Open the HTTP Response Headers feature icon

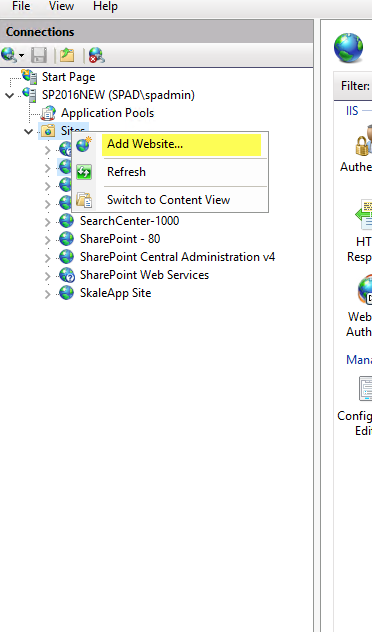(364, 214)
